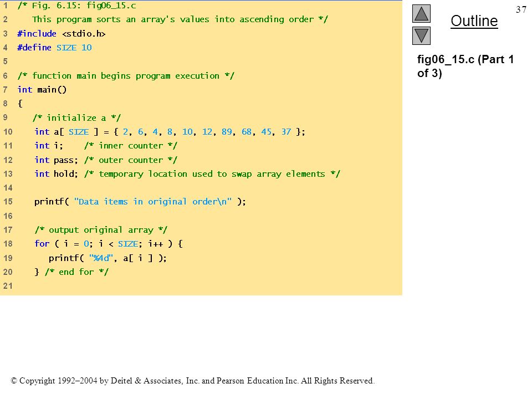Viewport: 532px width, 399px height.
Task: Click the down arrow navigation button
Action: pos(421,35)
